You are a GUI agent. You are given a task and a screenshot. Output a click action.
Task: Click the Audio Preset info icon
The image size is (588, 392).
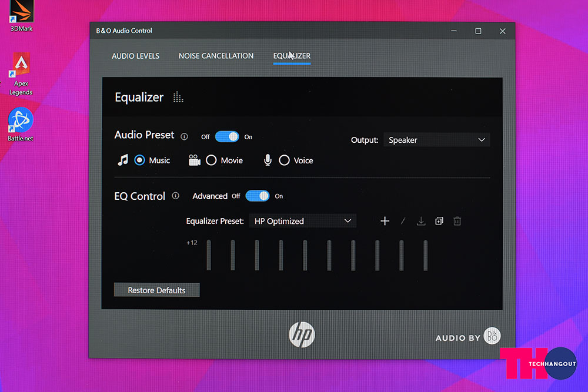coord(184,136)
